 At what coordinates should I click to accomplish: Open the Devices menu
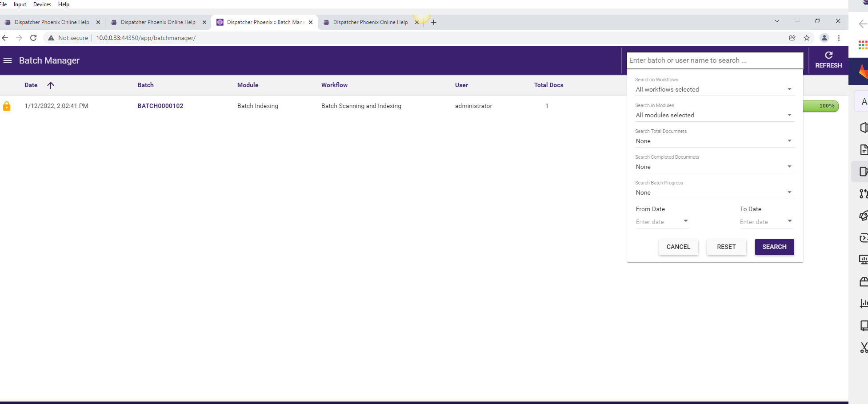pos(42,4)
